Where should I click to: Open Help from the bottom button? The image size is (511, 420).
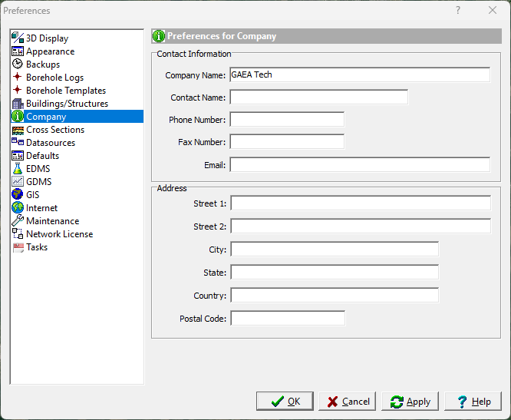click(473, 402)
